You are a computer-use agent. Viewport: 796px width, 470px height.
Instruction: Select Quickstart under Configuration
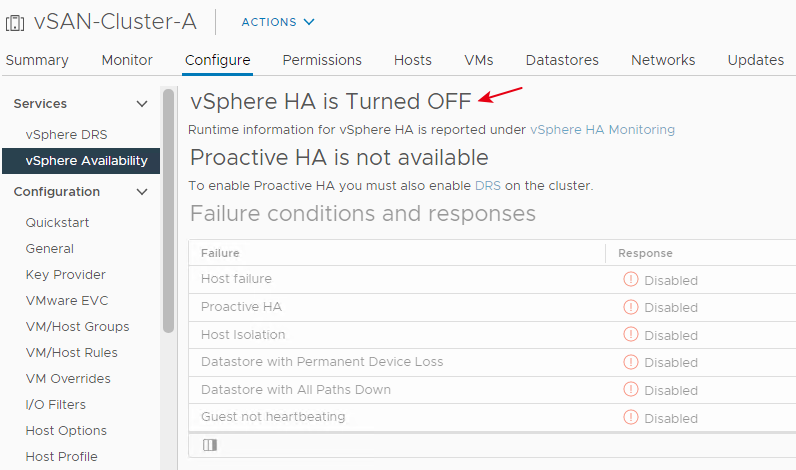pos(57,222)
